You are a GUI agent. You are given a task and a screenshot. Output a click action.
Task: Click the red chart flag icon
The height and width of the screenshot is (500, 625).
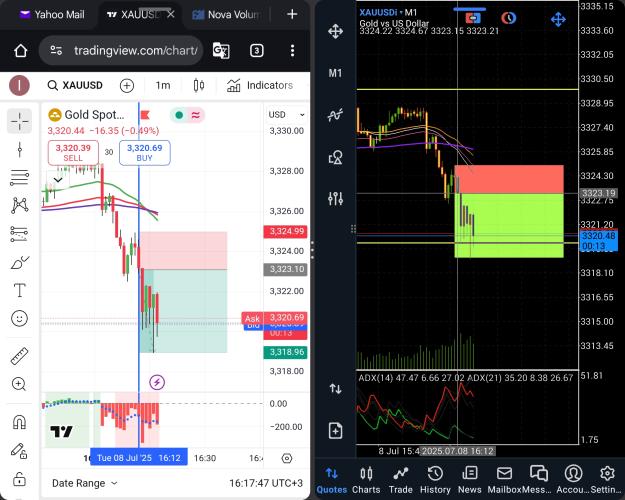point(145,115)
